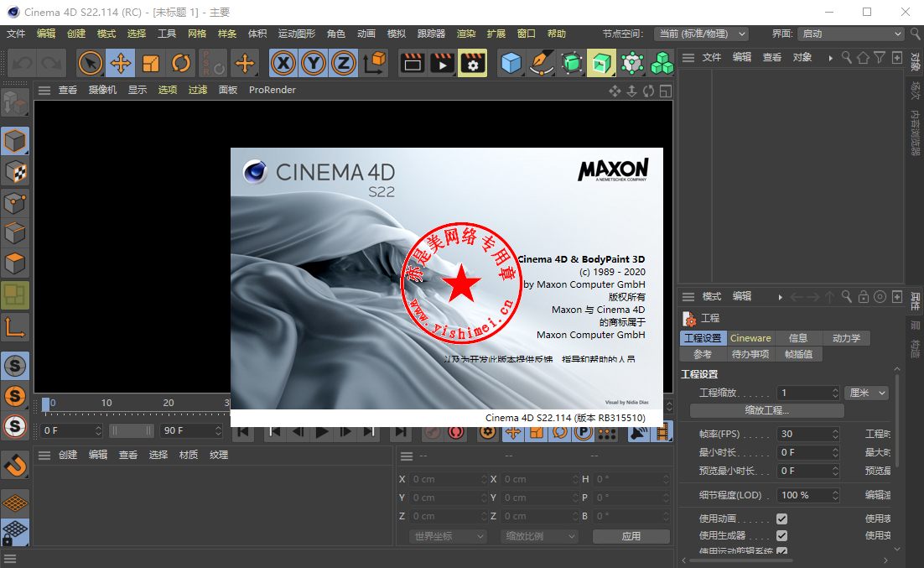Switch to Texture mode (checkered cube)
The height and width of the screenshot is (568, 924).
tap(15, 172)
